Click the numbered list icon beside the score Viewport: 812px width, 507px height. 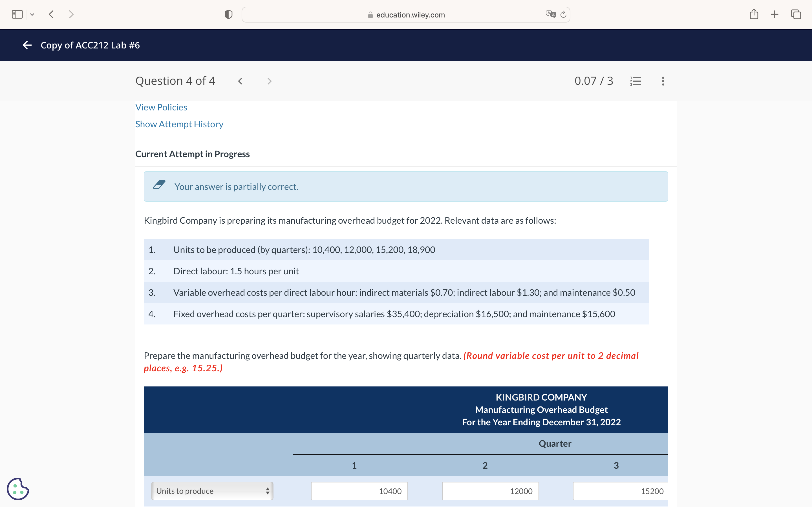tap(636, 81)
